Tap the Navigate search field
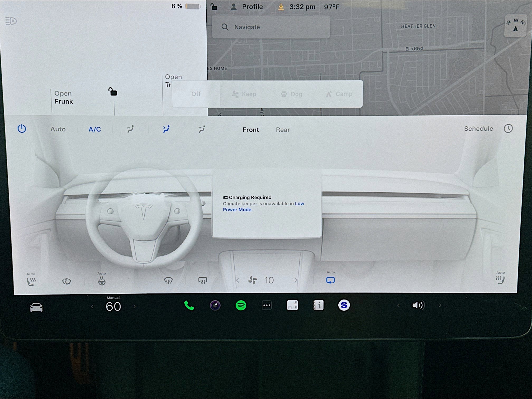Screen dimensions: 532x399 [271, 27]
